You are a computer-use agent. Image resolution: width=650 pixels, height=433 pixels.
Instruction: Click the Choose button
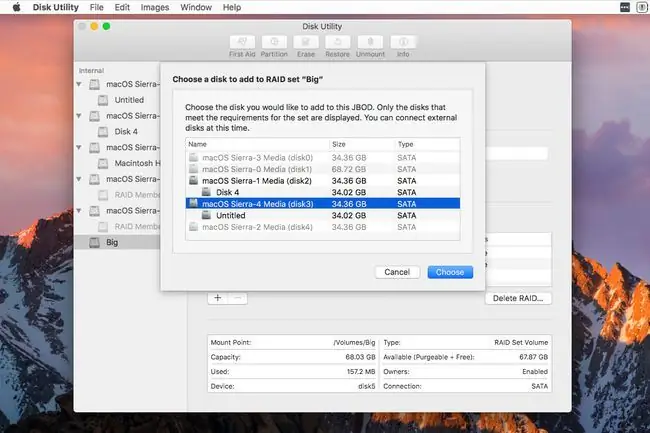(450, 272)
